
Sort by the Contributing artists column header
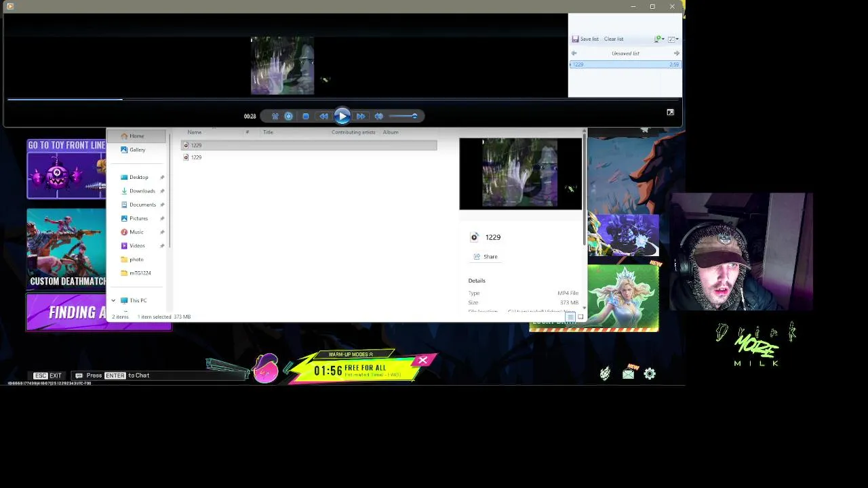(353, 132)
